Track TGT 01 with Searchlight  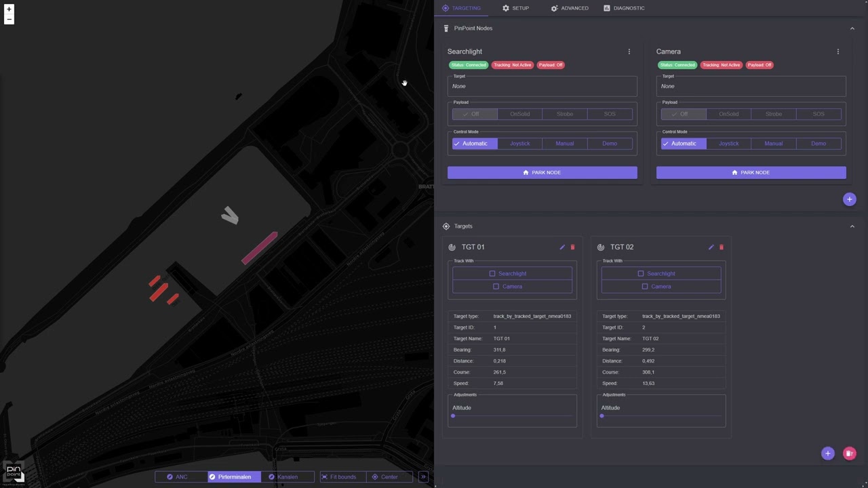point(512,274)
